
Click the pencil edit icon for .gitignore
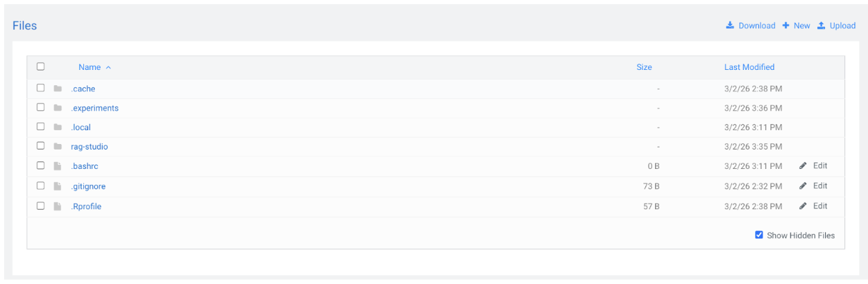tap(803, 186)
